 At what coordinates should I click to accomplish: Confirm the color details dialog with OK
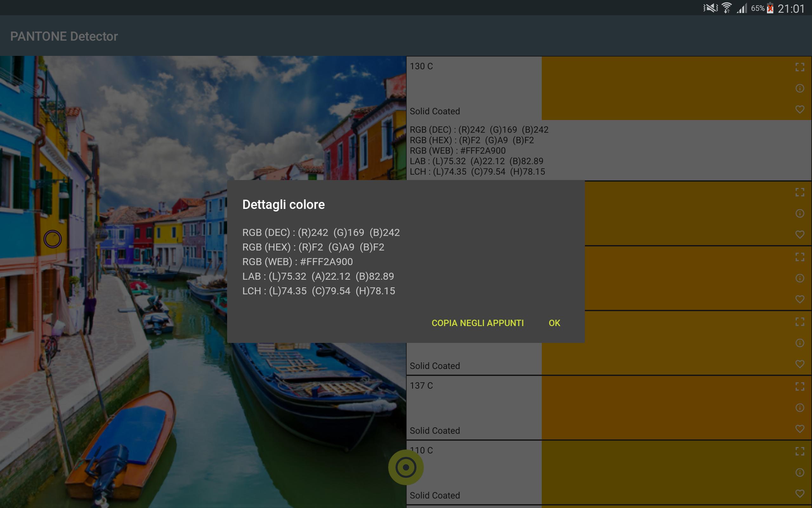pyautogui.click(x=554, y=323)
